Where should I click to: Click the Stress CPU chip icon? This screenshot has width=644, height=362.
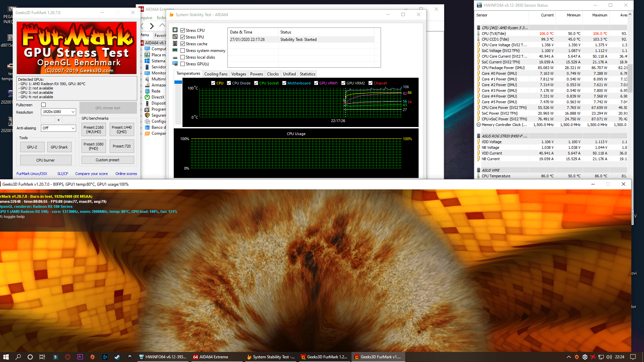coord(175,30)
